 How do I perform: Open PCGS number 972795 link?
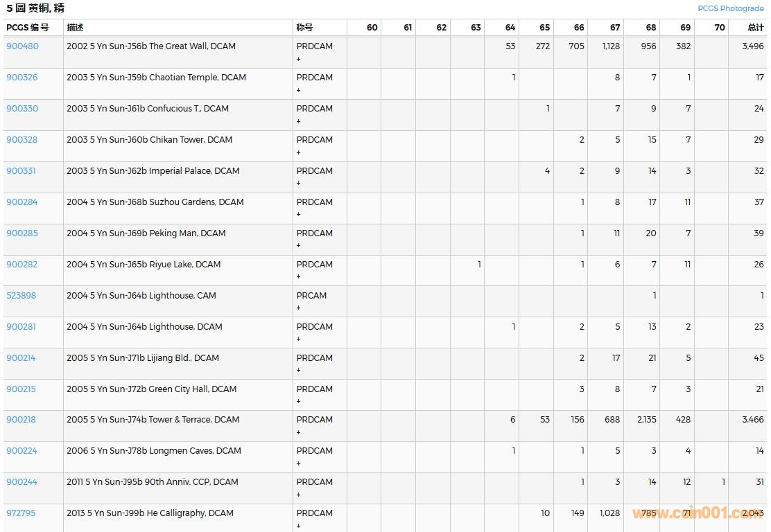(x=21, y=513)
